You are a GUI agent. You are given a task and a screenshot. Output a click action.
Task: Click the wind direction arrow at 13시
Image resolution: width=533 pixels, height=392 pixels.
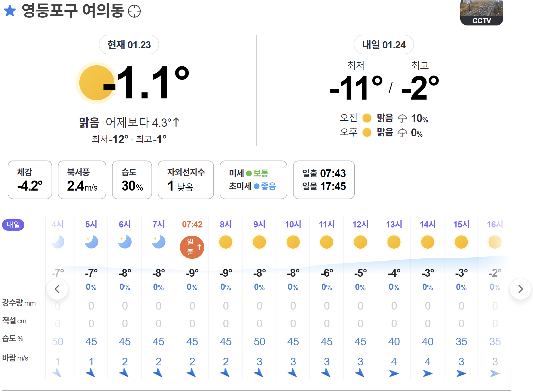(394, 373)
